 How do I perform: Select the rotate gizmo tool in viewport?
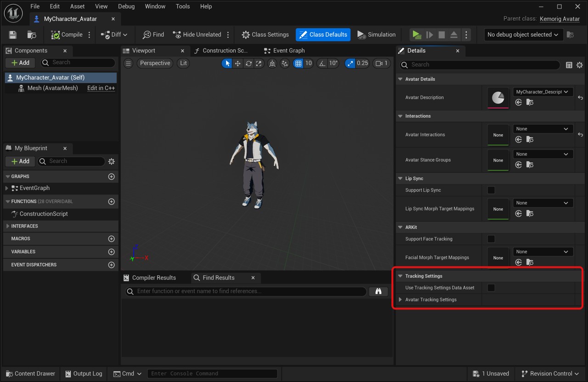[249, 63]
